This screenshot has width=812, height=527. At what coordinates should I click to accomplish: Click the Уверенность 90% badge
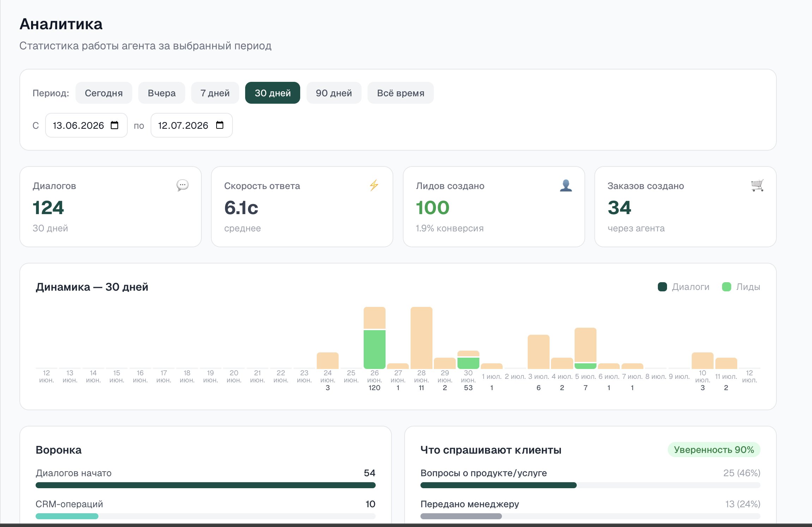coord(714,450)
